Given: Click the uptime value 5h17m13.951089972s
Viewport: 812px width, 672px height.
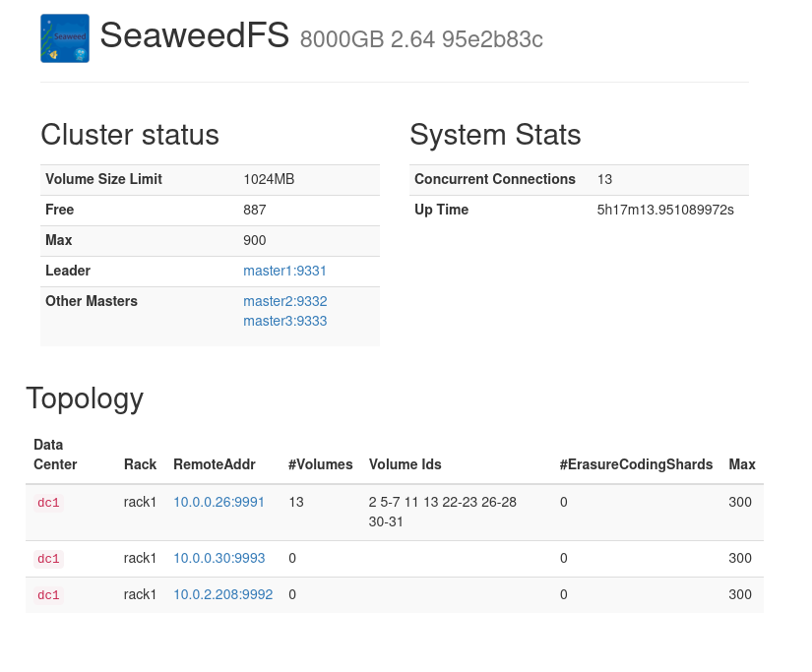Looking at the screenshot, I should click(x=665, y=210).
